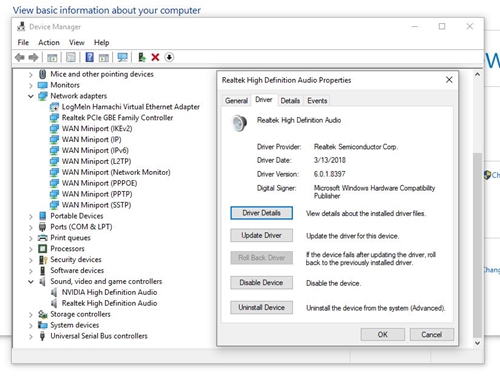Click the vertical scrollbar thumb
Image resolution: width=500 pixels, height=377 pixels.
[x=477, y=245]
